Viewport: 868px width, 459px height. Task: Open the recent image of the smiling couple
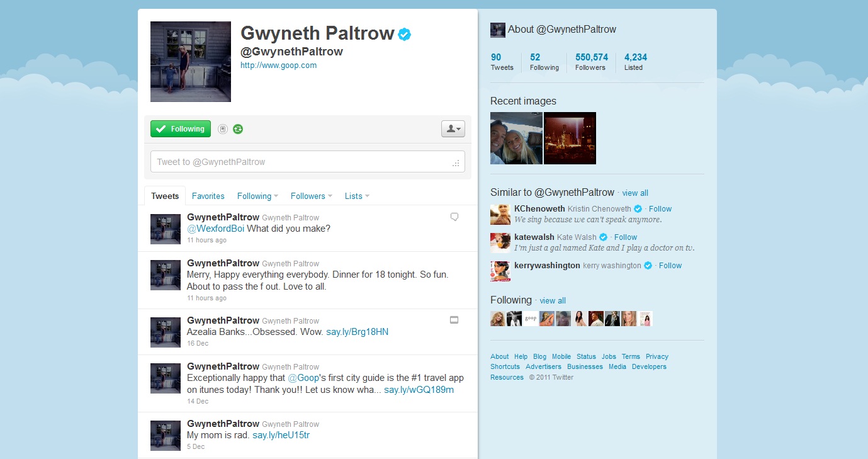pyautogui.click(x=516, y=138)
